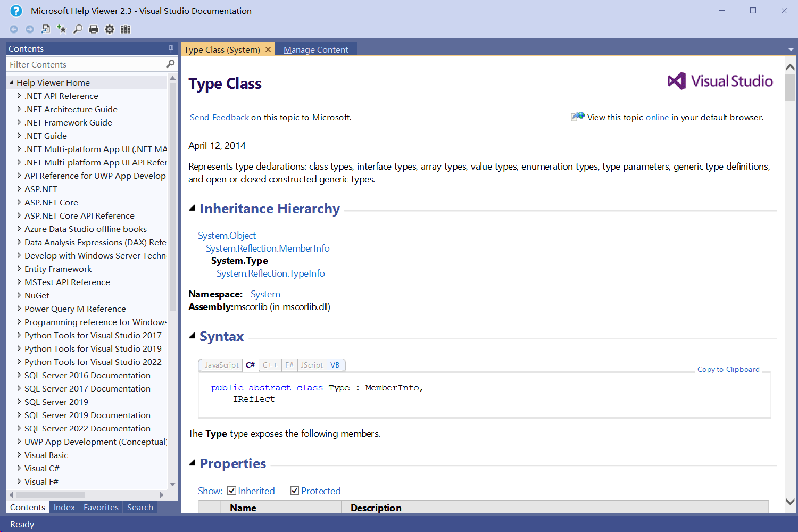Viewport: 798px width, 532px height.
Task: Open the tab list dropdown arrow
Action: [x=791, y=49]
